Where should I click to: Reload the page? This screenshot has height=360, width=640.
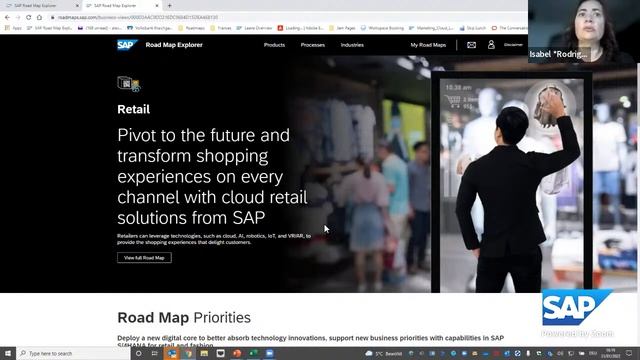coord(29,17)
